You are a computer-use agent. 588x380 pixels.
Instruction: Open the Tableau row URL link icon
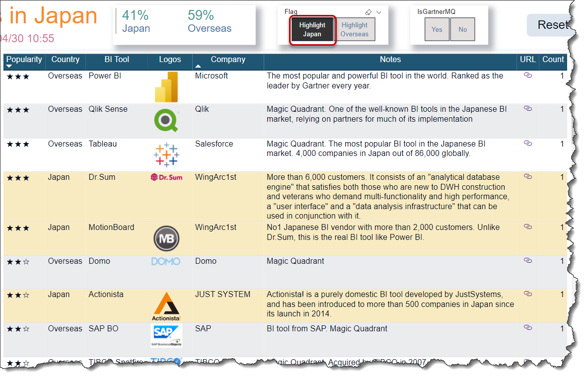527,143
